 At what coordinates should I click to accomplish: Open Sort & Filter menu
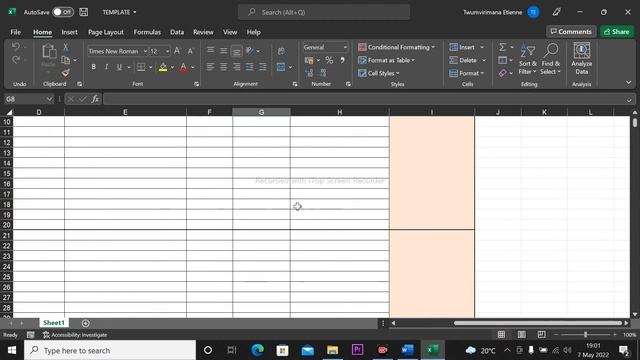coord(527,60)
